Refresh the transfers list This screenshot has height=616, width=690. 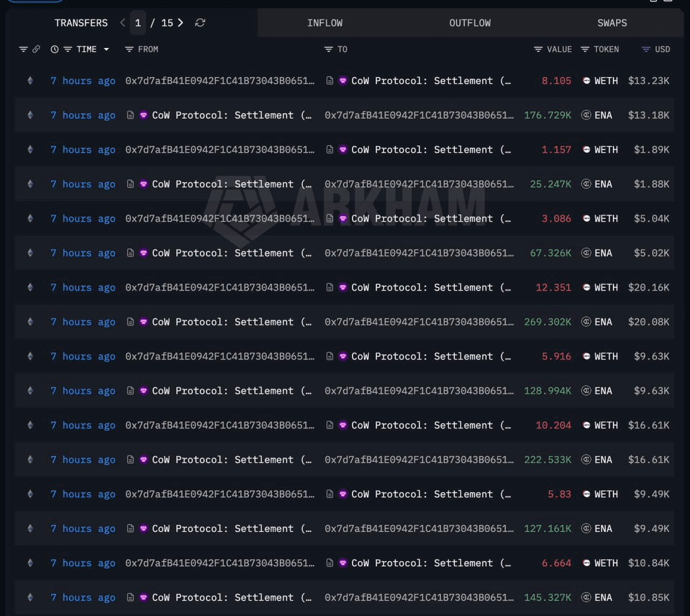tap(200, 23)
